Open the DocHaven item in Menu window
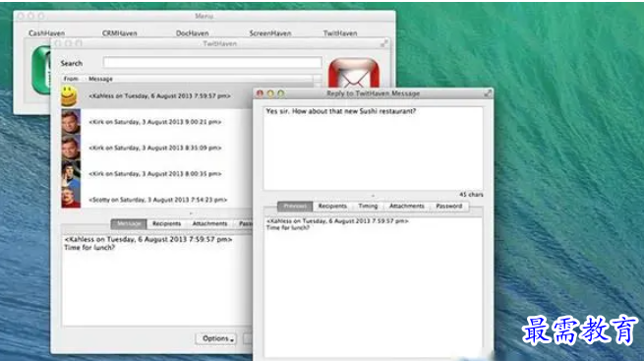 tap(192, 33)
